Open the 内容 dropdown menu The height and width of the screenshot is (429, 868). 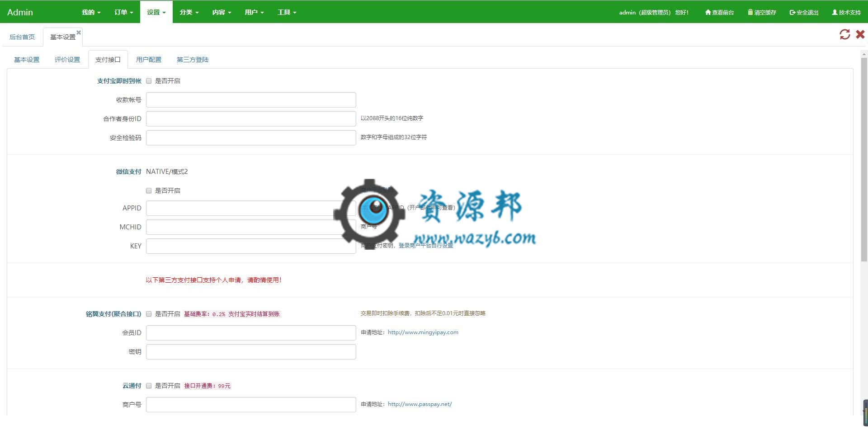222,12
